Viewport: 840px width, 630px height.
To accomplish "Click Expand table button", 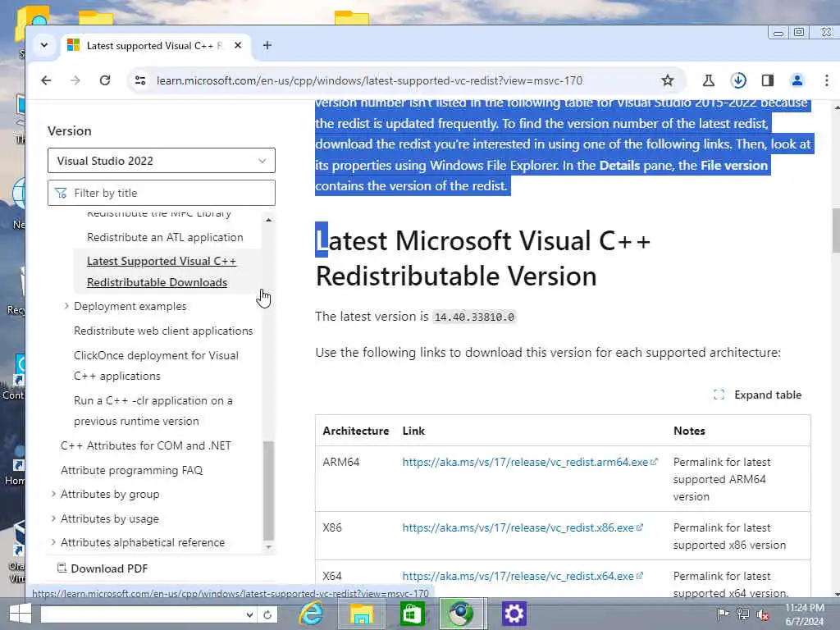I will pyautogui.click(x=757, y=395).
